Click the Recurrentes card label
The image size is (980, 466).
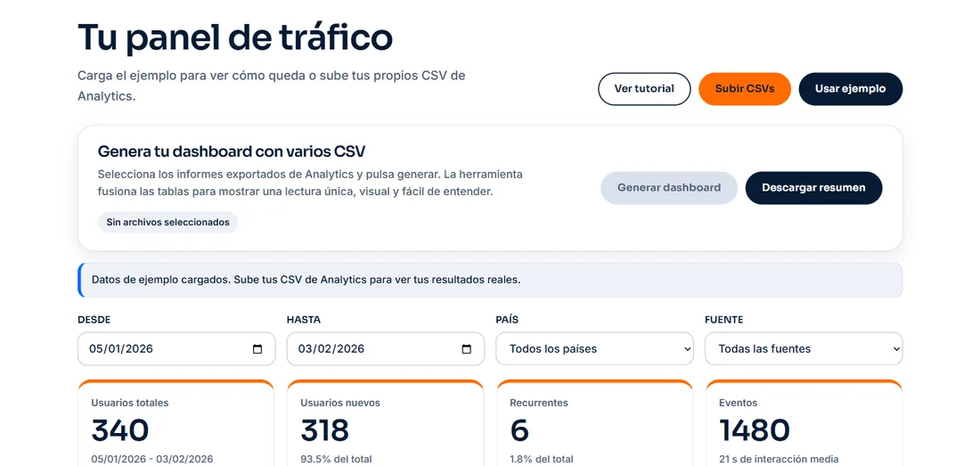539,403
